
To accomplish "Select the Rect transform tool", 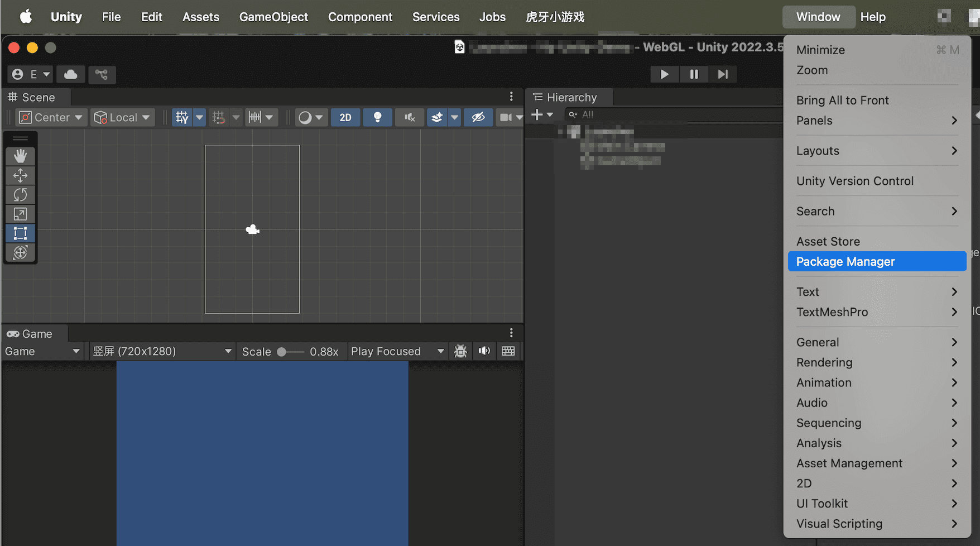I will coord(20,233).
